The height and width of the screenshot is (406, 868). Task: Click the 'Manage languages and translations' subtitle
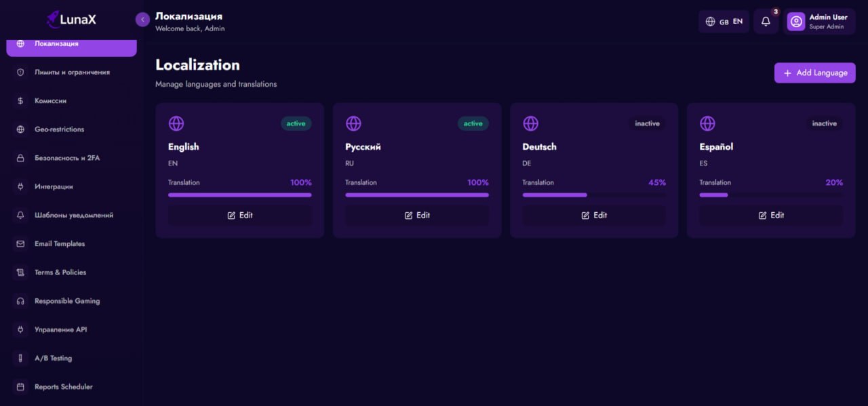[x=216, y=84]
